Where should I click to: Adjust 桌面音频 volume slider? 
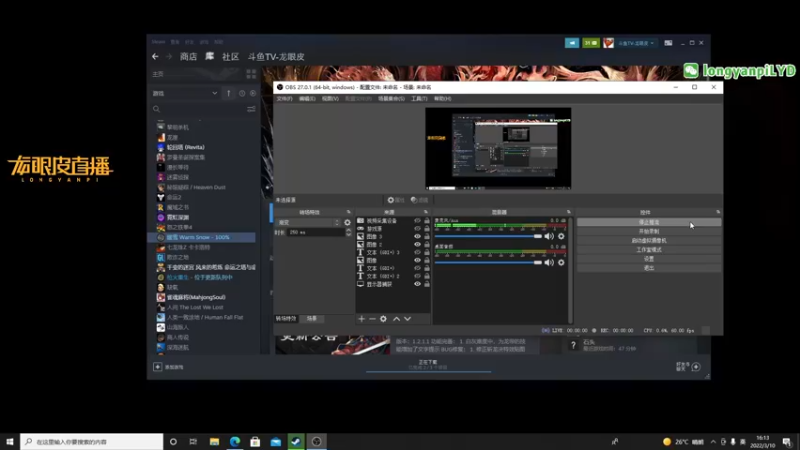[488, 262]
